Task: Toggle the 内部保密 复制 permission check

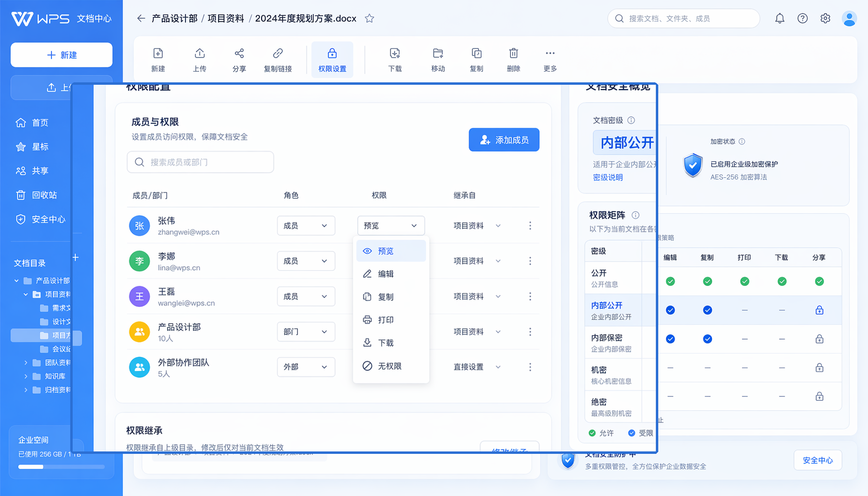Action: coord(708,339)
